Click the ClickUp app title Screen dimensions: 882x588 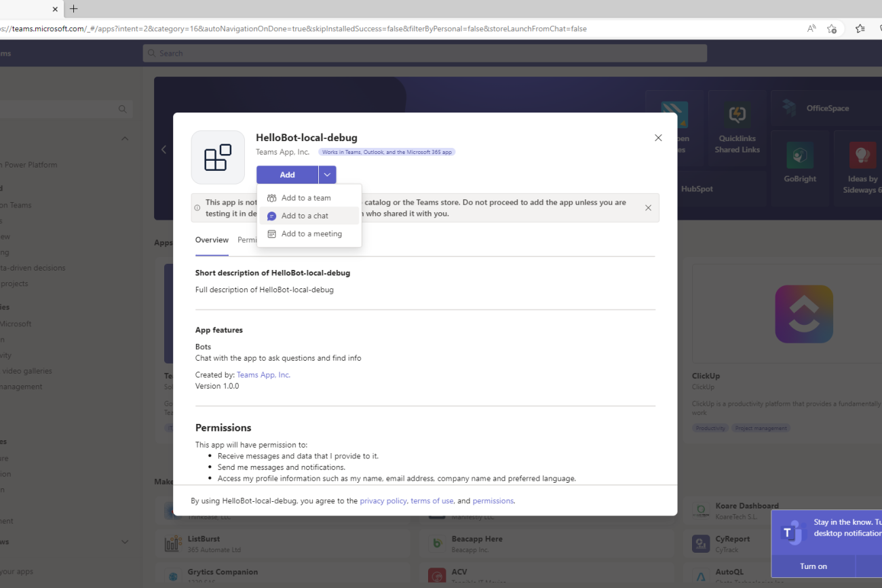pos(706,376)
